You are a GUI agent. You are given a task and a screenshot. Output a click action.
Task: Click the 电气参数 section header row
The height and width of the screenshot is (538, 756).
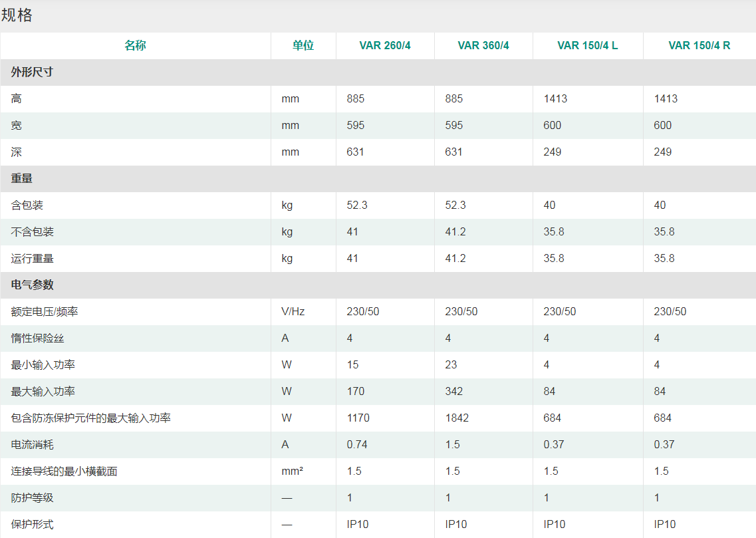coord(32,285)
